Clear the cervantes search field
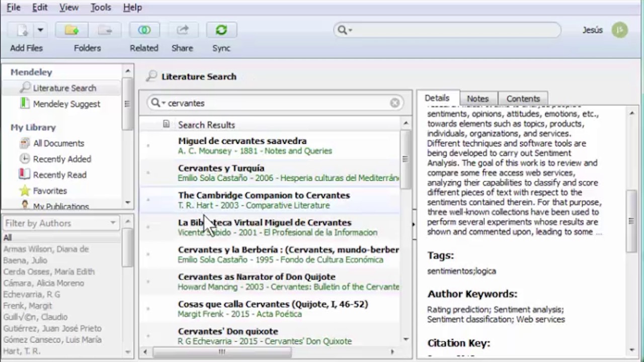 tap(395, 103)
